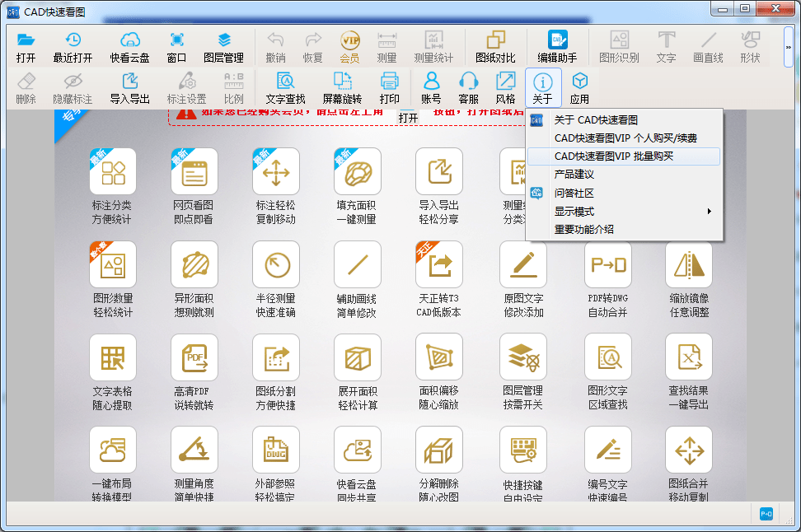The image size is (801, 532).
Task: Launch the 编辑助手 edit assistant
Action: (x=557, y=46)
